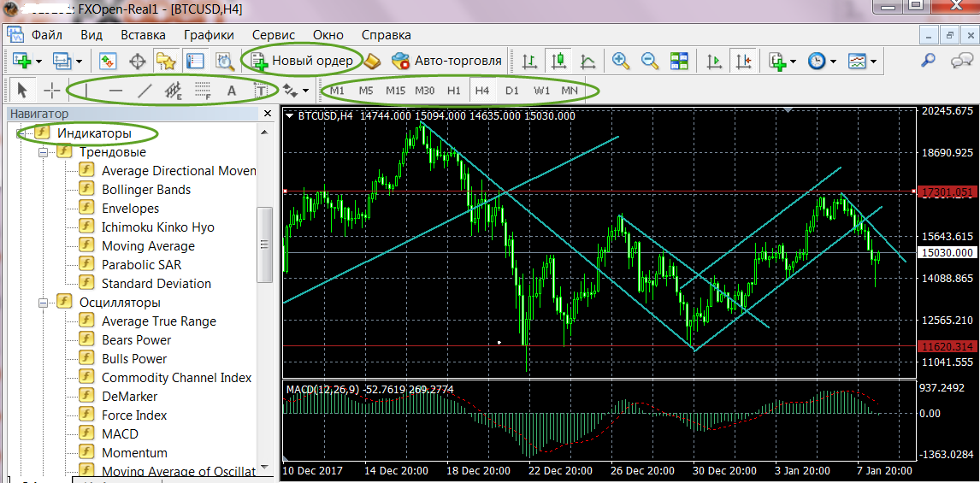The image size is (980, 483).
Task: Toggle chart shift from right border
Action: [x=743, y=61]
